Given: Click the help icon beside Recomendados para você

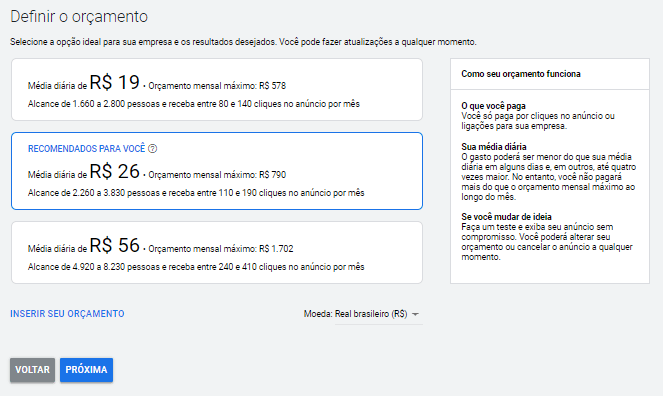Looking at the screenshot, I should (153, 148).
